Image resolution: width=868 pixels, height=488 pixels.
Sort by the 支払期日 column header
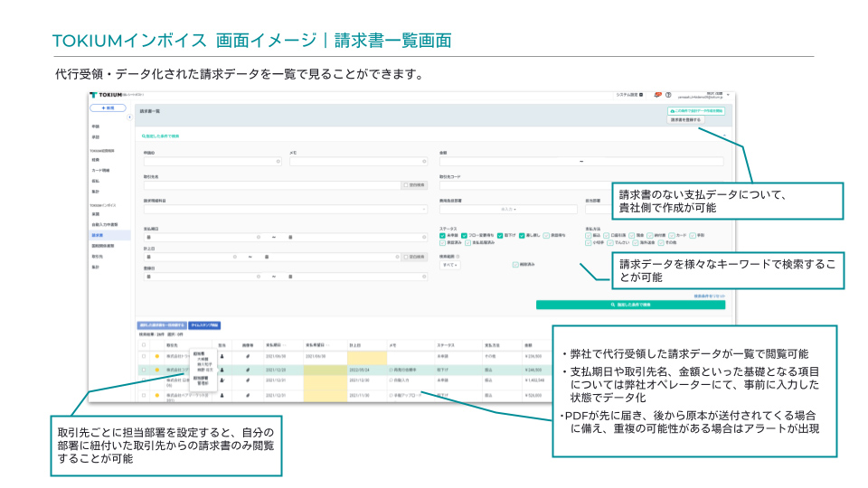(x=275, y=344)
